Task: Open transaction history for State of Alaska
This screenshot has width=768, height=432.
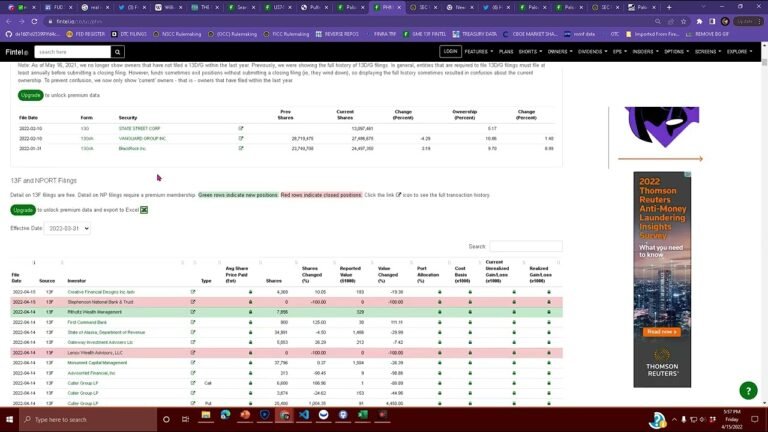Action: coord(192,332)
